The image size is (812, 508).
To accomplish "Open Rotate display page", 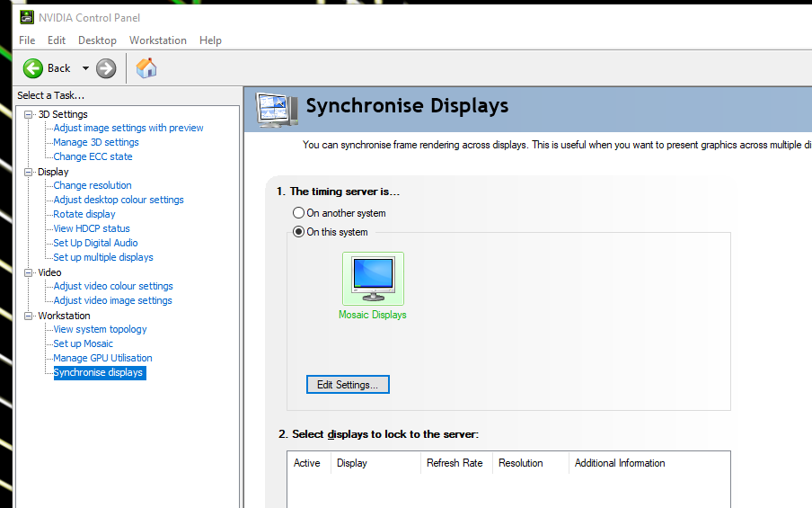I will (84, 214).
